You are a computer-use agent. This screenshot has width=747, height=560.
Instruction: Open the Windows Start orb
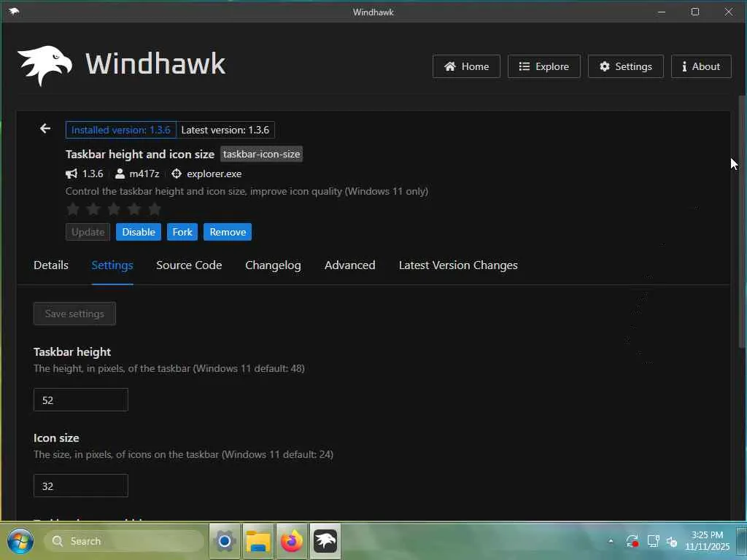(20, 542)
